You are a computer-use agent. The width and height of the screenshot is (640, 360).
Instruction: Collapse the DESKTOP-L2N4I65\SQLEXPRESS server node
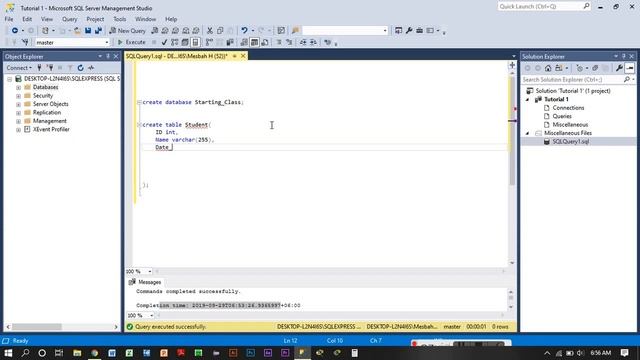pyautogui.click(x=9, y=79)
